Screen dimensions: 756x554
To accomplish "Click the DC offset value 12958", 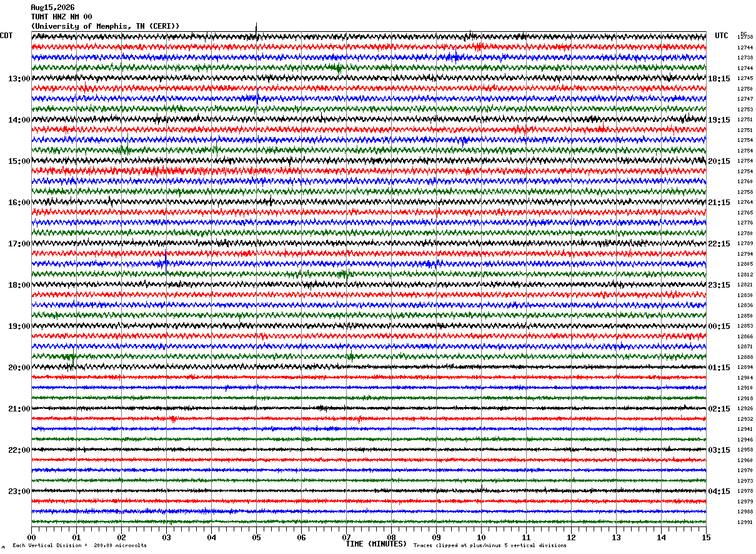I will 745,450.
